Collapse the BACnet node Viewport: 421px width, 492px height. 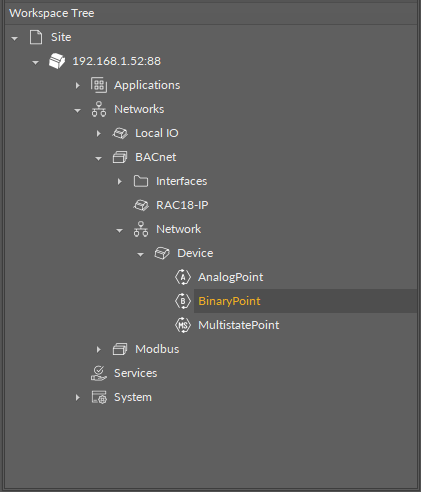[x=98, y=159]
